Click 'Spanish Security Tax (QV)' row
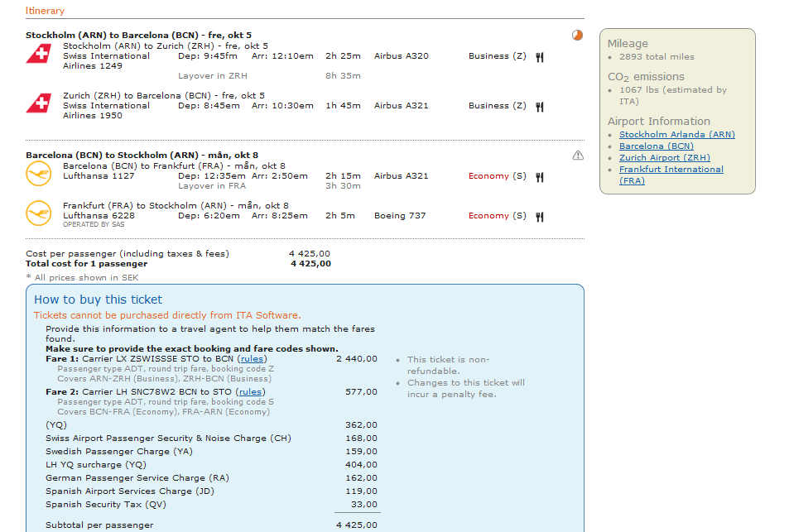The width and height of the screenshot is (789, 532). [211, 505]
